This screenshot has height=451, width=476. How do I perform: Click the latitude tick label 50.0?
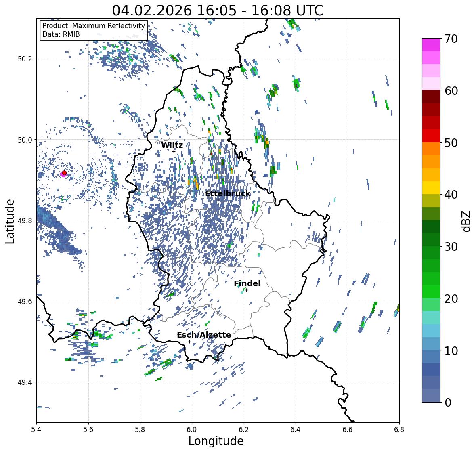pyautogui.click(x=25, y=140)
